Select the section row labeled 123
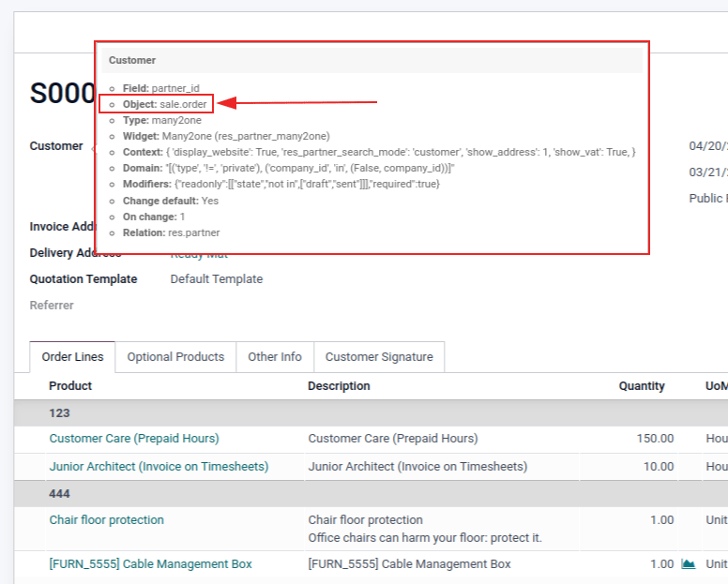The width and height of the screenshot is (728, 584). (x=60, y=413)
